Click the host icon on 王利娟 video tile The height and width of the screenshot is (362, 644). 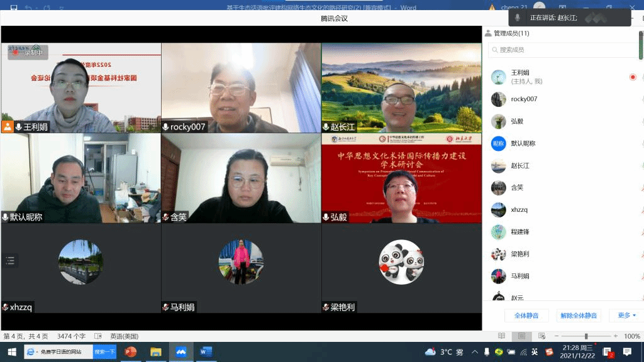tap(8, 126)
